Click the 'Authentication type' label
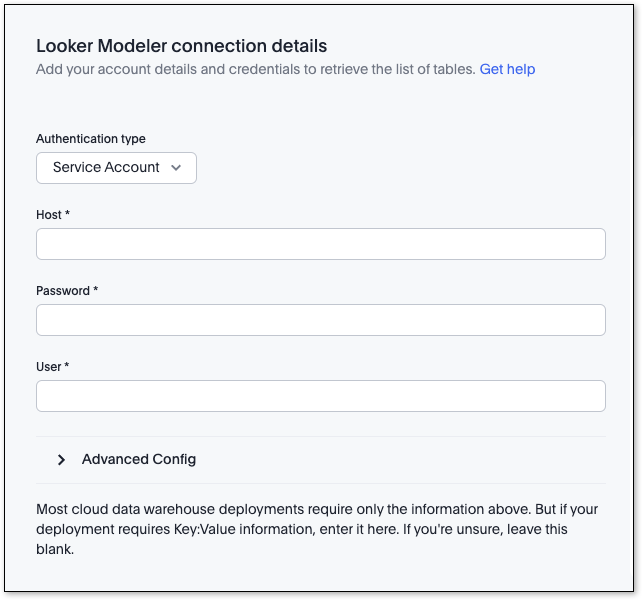This screenshot has width=644, height=602. [x=91, y=139]
